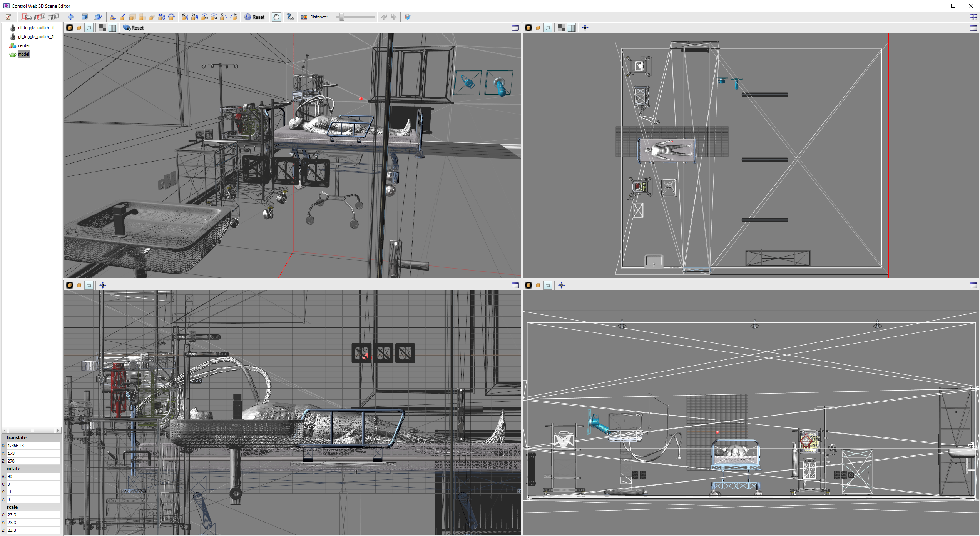
Task: Click the four-arrow move tool in main toolbar
Action: [71, 17]
